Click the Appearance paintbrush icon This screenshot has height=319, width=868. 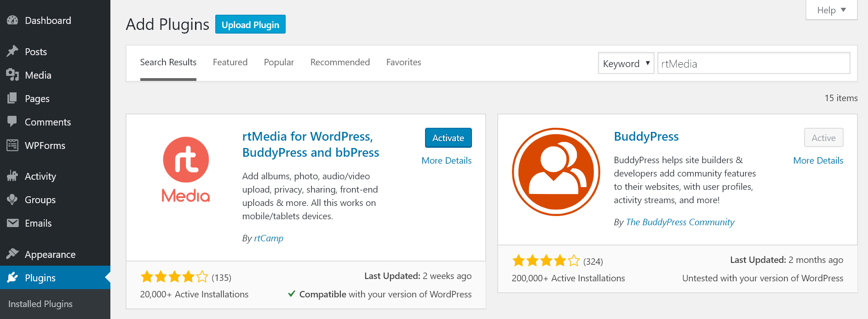tap(12, 254)
